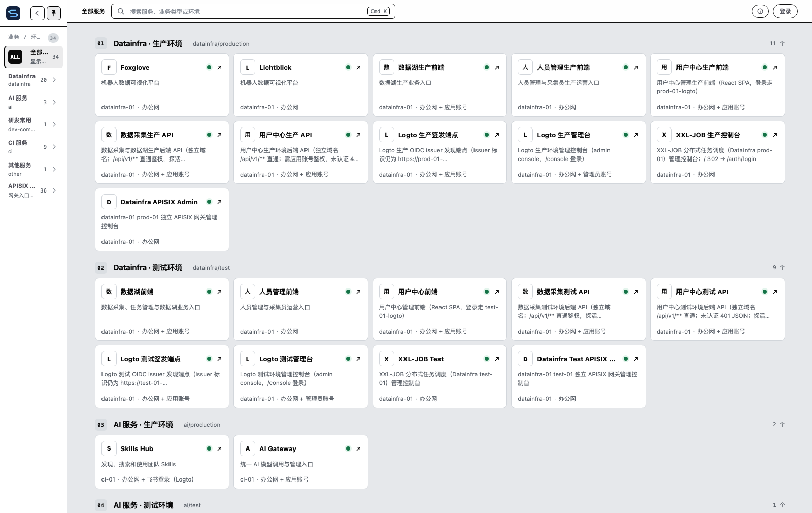Click the app logo in top-left corner
812x513 pixels.
13,13
